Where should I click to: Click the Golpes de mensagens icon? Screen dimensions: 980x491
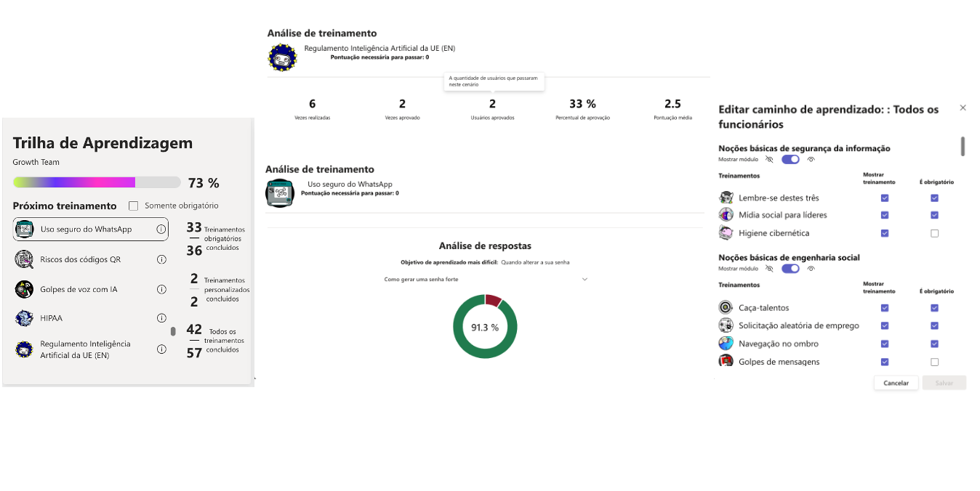[726, 361]
